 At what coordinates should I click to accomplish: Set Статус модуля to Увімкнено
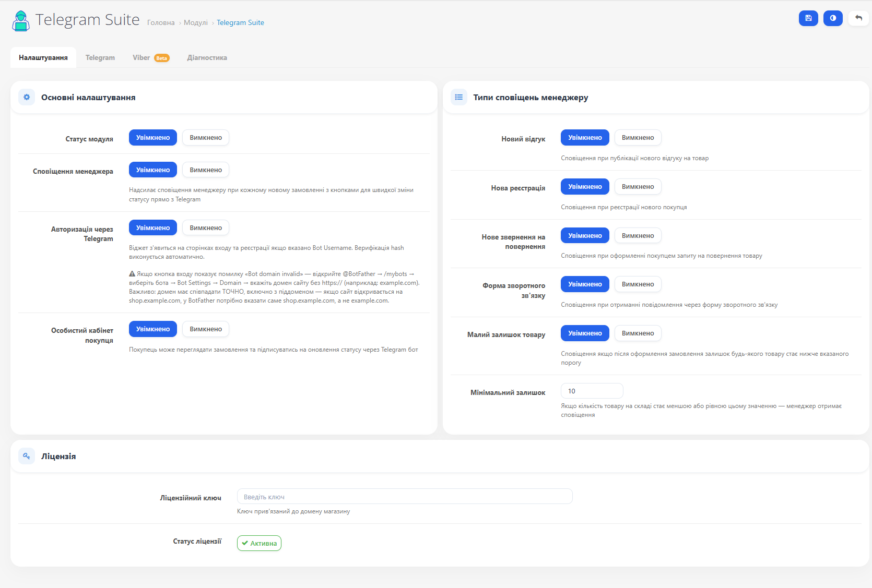pyautogui.click(x=153, y=138)
